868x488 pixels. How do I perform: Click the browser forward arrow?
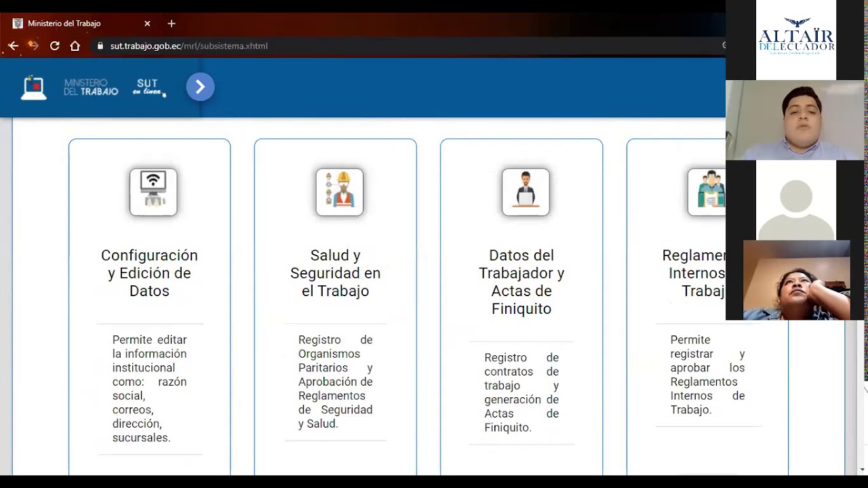coord(33,46)
